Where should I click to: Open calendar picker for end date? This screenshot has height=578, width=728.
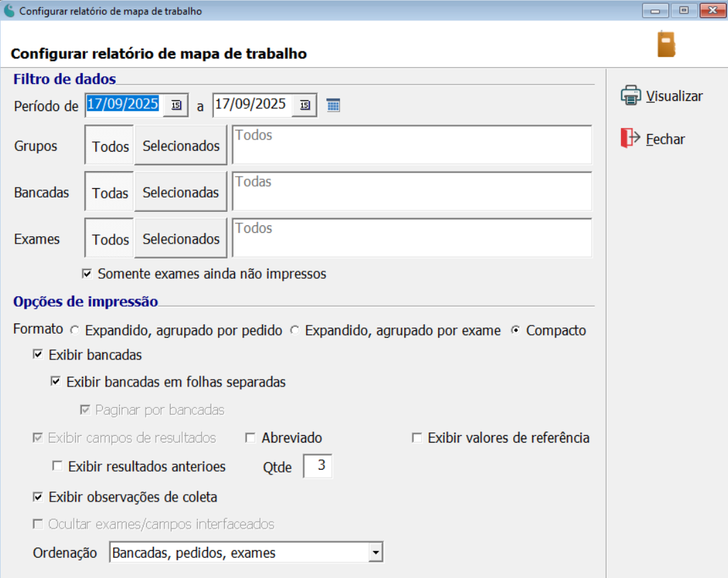tap(305, 105)
